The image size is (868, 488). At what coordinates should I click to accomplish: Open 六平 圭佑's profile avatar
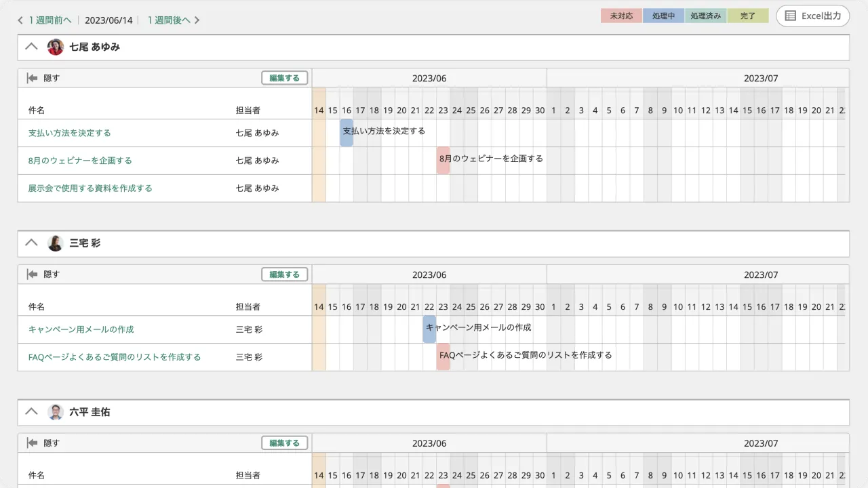(56, 411)
